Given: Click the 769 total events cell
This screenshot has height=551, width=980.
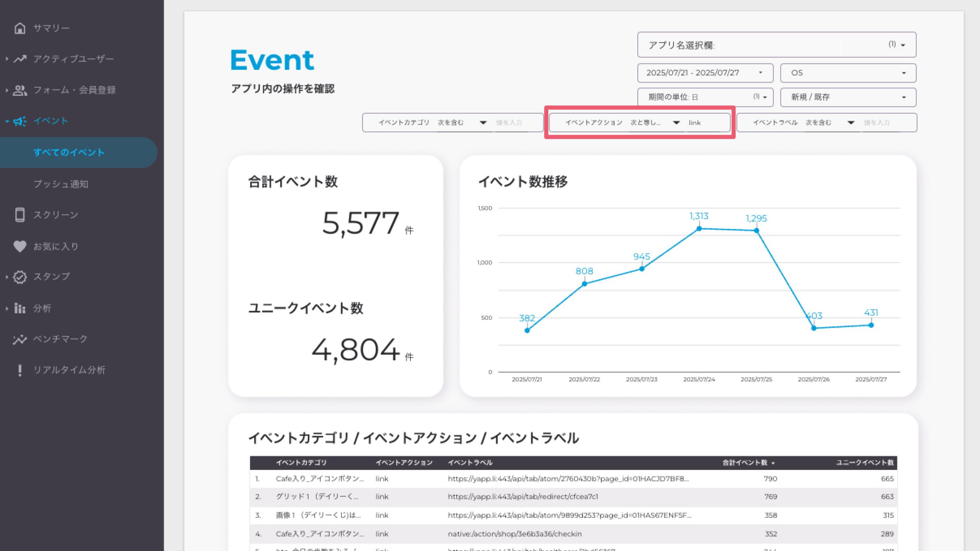Looking at the screenshot, I should (x=770, y=497).
